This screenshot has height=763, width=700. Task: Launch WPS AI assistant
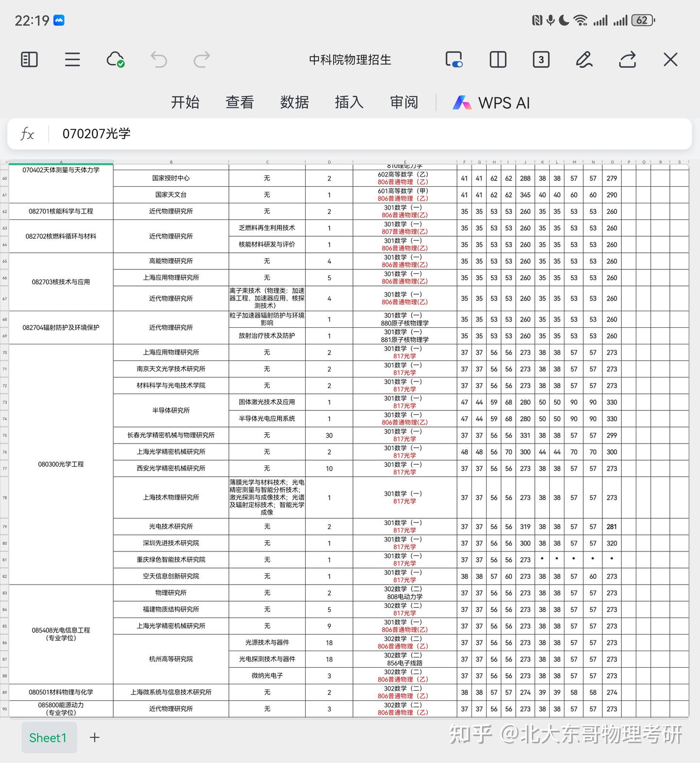[491, 103]
